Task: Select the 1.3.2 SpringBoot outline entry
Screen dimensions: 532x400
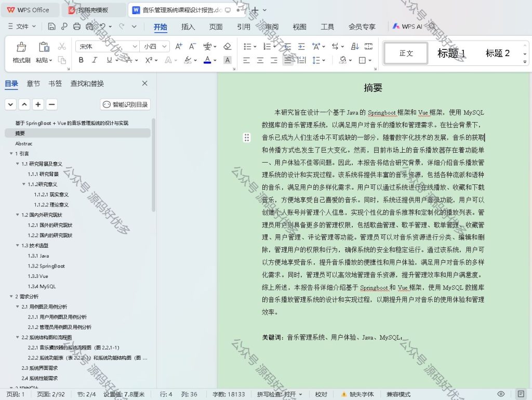Action: click(x=46, y=266)
